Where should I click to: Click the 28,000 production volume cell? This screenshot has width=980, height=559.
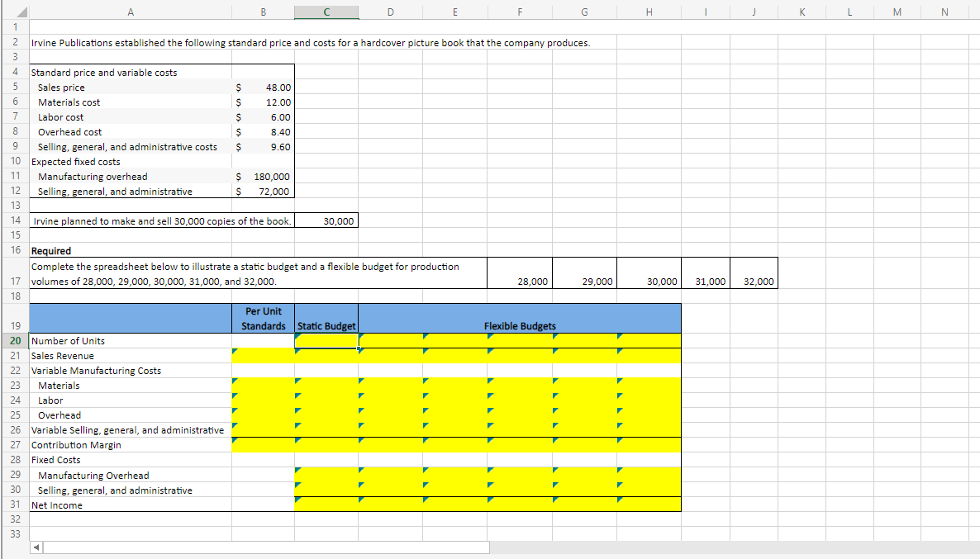click(x=520, y=273)
